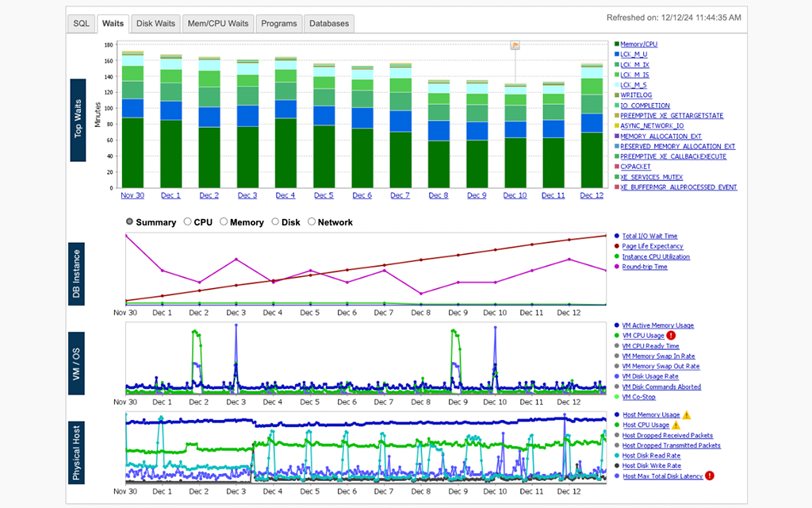Image resolution: width=812 pixels, height=508 pixels.
Task: Switch the chart view to Memory
Action: 223,222
